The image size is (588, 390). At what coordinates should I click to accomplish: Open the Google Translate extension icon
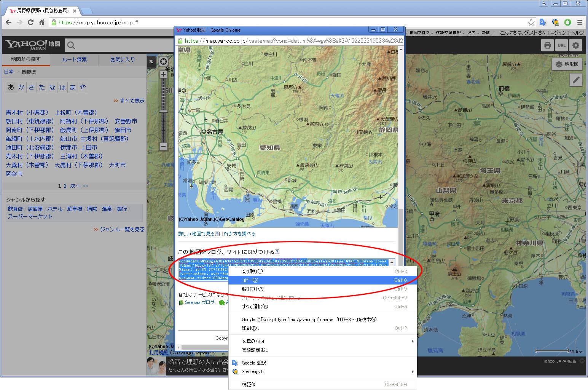pyautogui.click(x=543, y=22)
